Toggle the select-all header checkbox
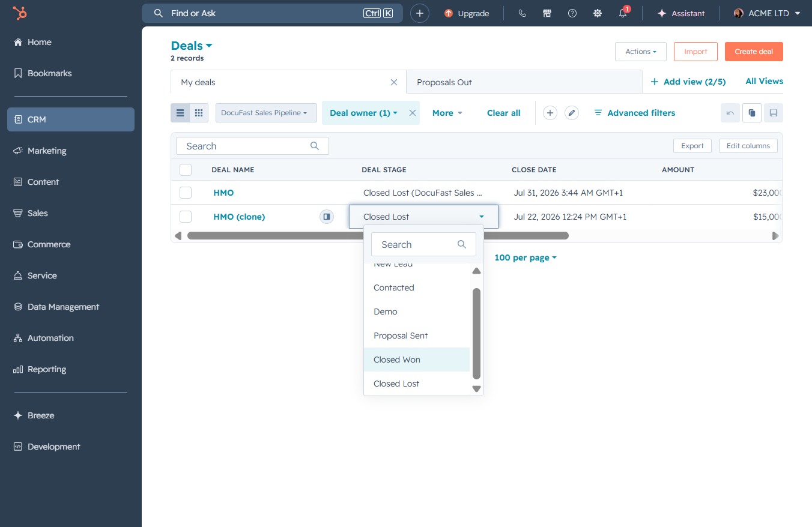Image resolution: width=812 pixels, height=527 pixels. pos(186,170)
